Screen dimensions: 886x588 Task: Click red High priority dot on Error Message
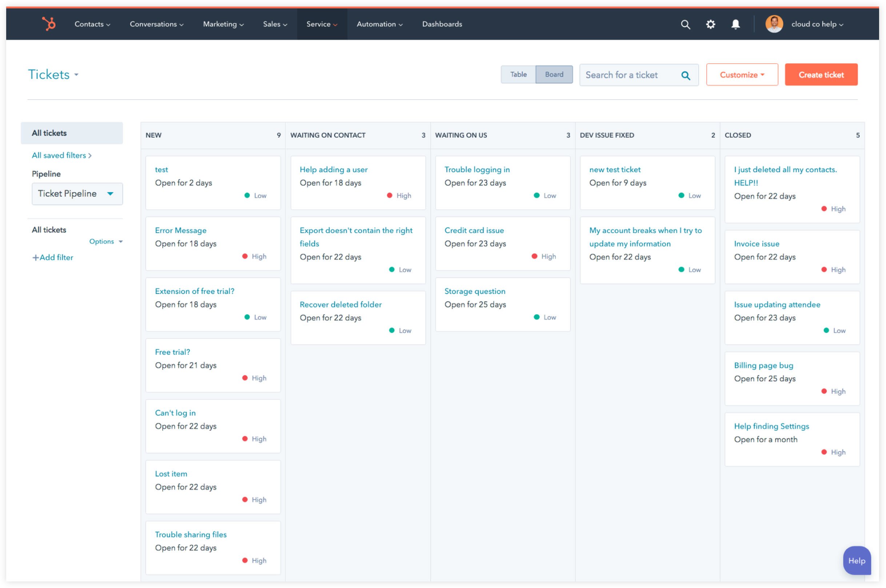[245, 256]
